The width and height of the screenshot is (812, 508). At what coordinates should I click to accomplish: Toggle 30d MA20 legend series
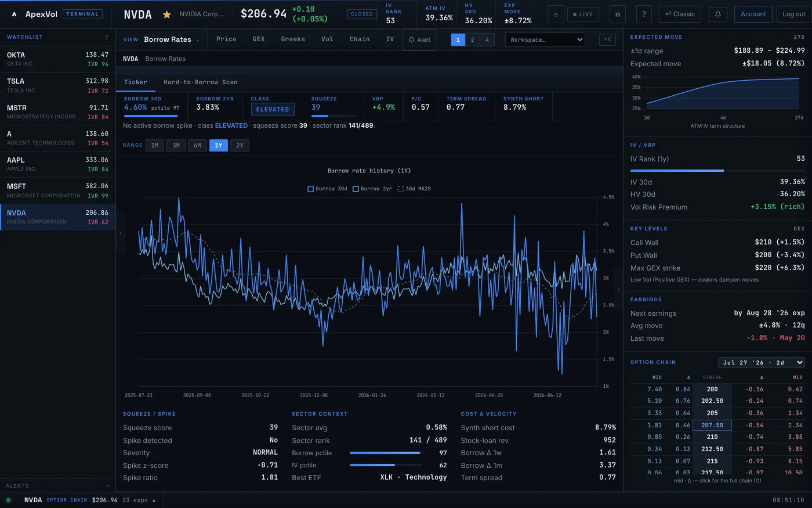pyautogui.click(x=414, y=189)
